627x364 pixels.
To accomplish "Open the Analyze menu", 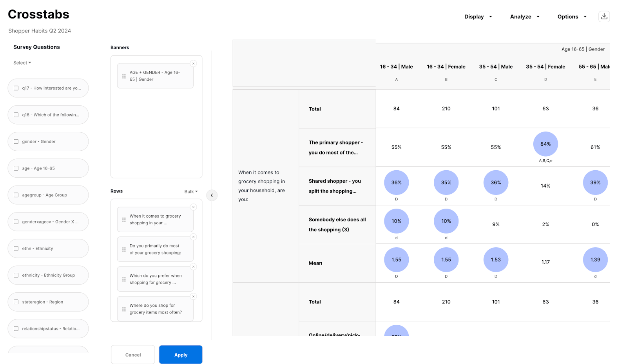I will 524,17.
